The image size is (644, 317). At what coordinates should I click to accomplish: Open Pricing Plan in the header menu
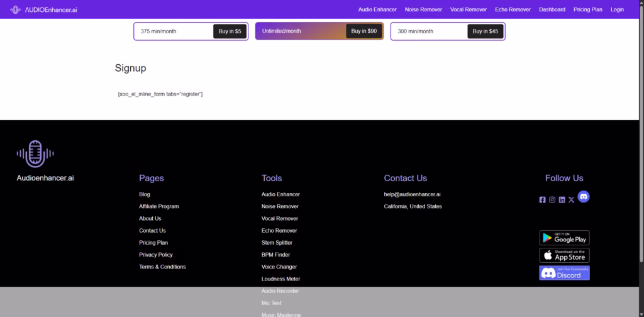pos(587,9)
